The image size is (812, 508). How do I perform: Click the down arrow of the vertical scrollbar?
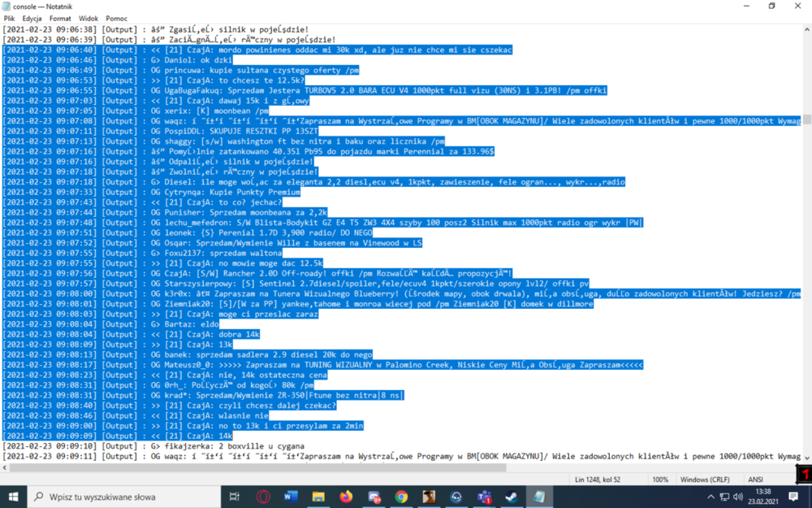pos(807,457)
